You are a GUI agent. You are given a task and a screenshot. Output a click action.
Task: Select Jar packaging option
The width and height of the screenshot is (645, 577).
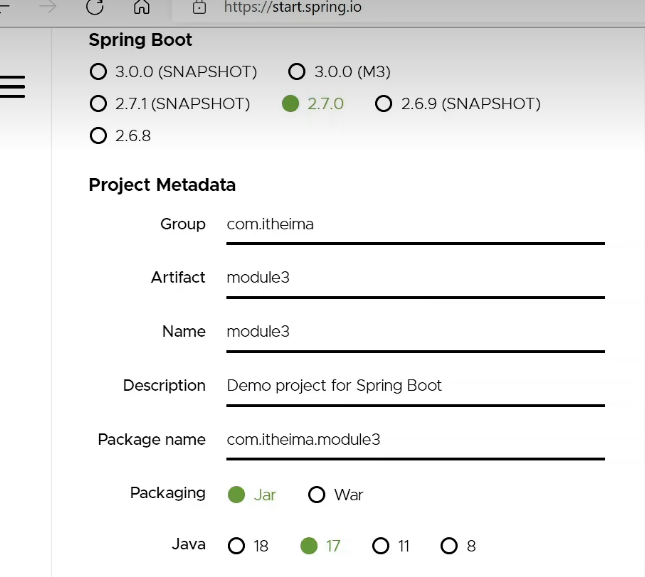[252, 494]
